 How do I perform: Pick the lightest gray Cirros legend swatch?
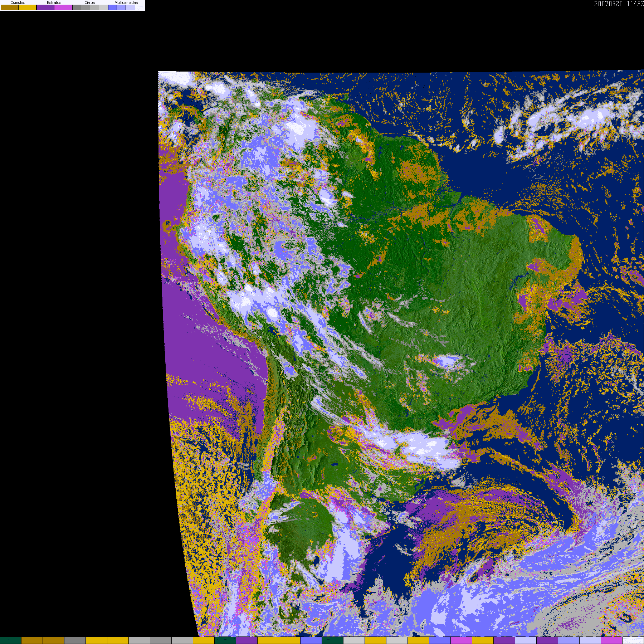[103, 7]
